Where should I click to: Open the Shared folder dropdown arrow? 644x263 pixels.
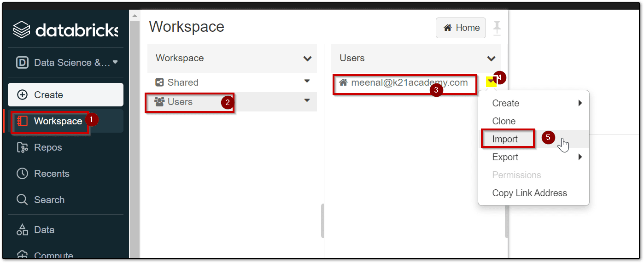point(307,82)
